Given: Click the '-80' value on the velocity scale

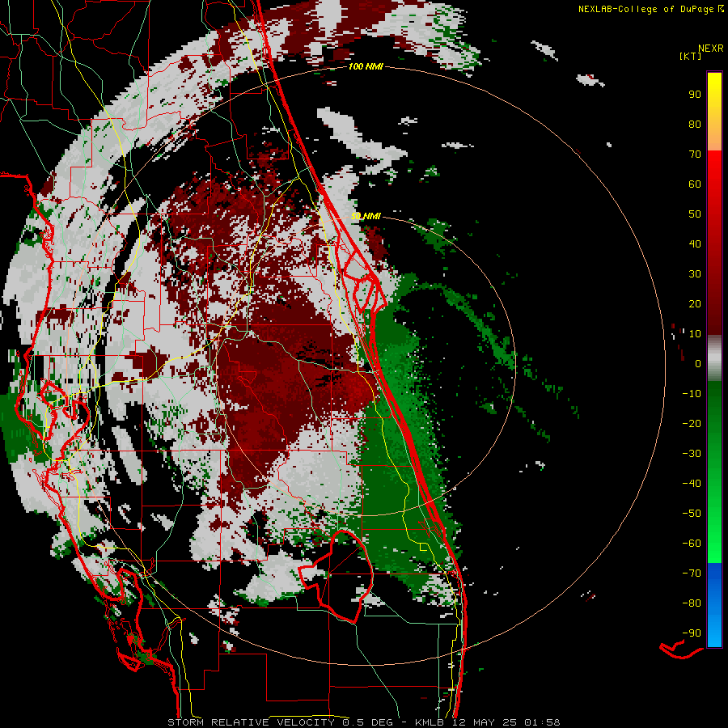Looking at the screenshot, I should tap(692, 603).
